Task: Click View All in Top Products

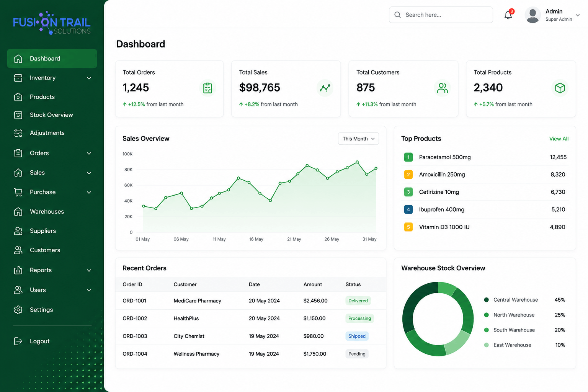Action: [559, 139]
